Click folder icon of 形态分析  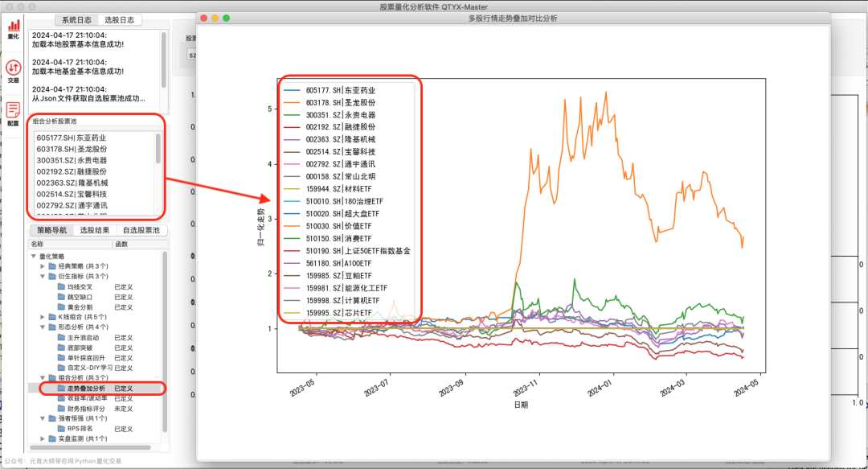coord(52,327)
